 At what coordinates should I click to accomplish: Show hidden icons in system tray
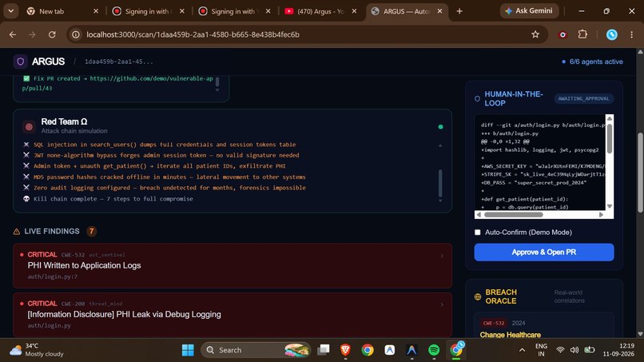point(522,350)
